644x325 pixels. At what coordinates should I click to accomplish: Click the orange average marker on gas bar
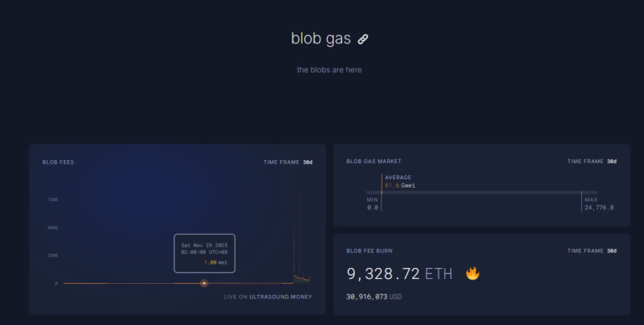point(382,192)
